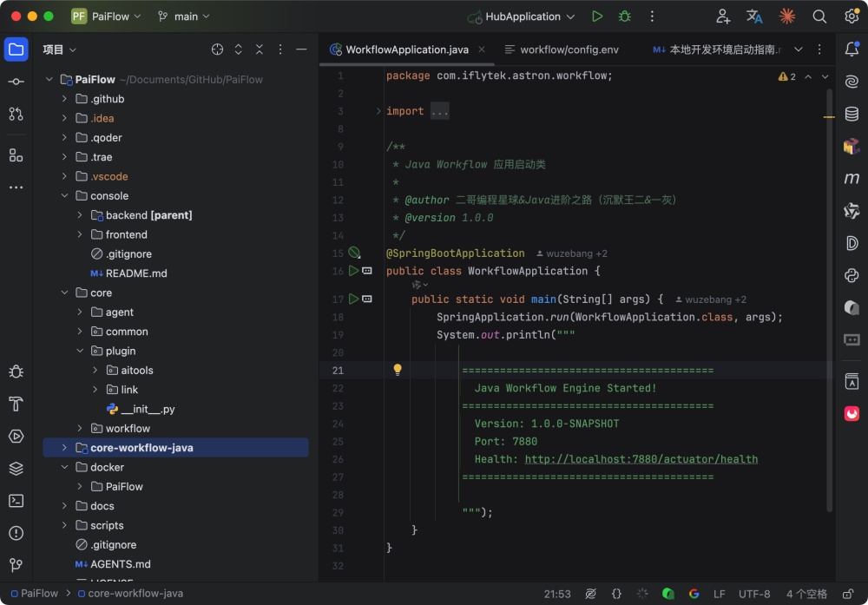Click the Search Everywhere magnifier icon
This screenshot has height=605, width=868.
(819, 16)
